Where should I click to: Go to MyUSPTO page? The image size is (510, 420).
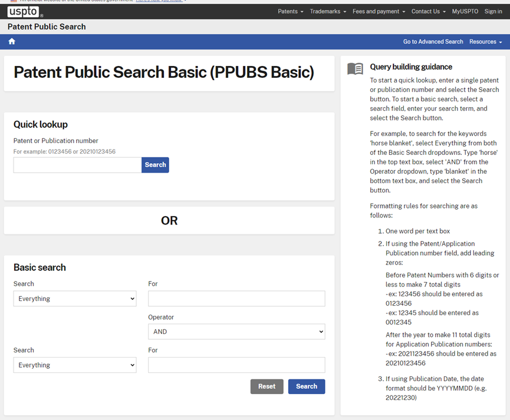coord(465,12)
